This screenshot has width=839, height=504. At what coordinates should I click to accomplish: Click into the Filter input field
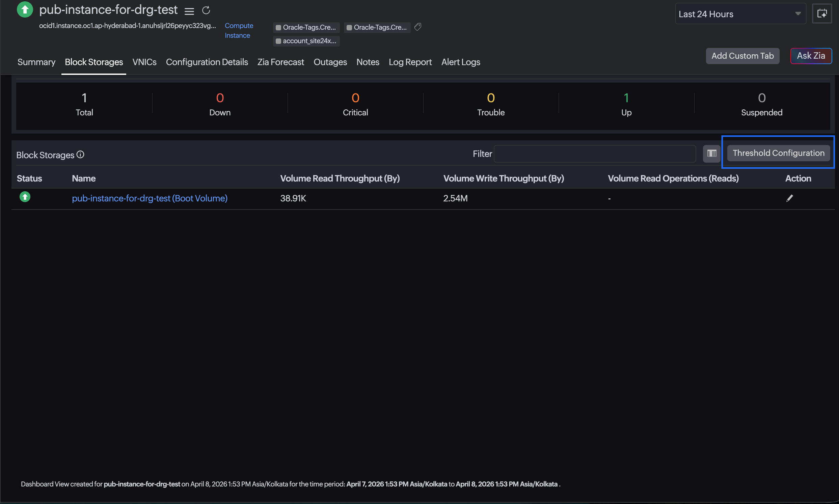click(594, 154)
